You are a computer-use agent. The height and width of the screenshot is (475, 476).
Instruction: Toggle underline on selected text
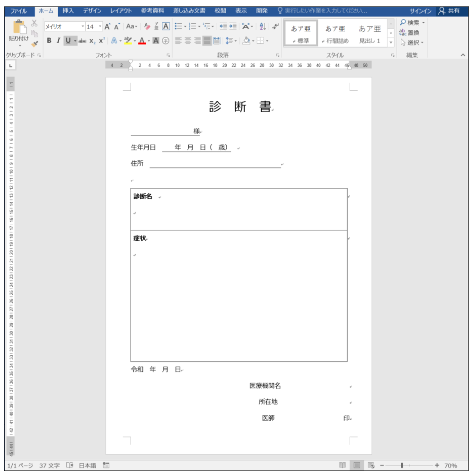(68, 41)
